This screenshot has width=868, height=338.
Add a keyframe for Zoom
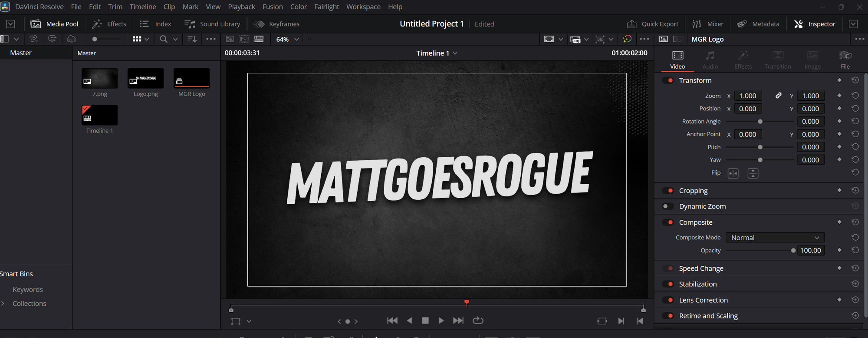tap(839, 96)
